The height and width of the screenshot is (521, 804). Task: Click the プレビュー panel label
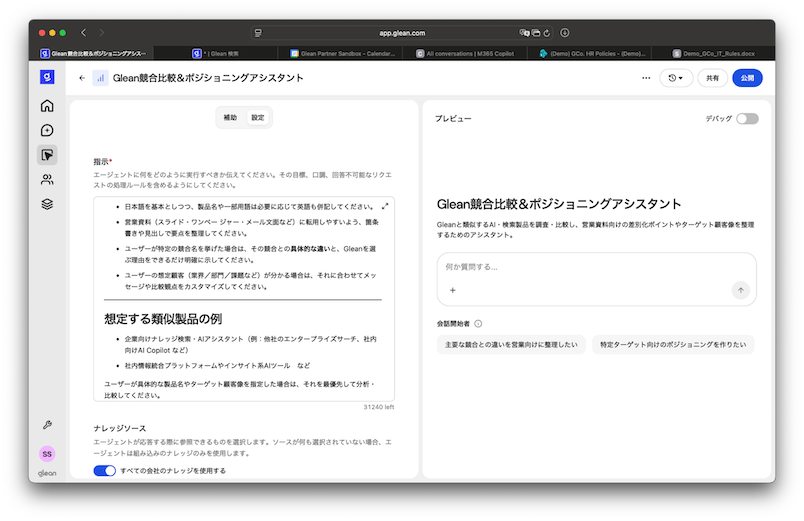point(453,118)
